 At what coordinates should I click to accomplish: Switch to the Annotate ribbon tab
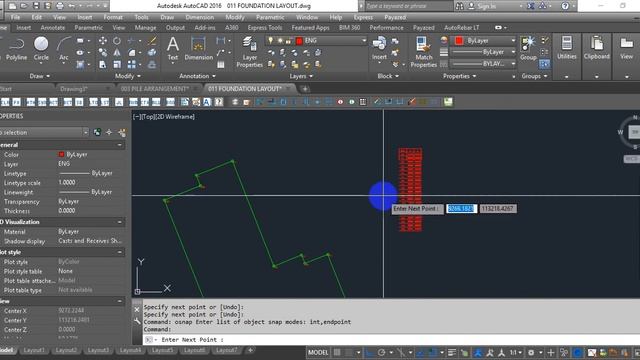53,27
